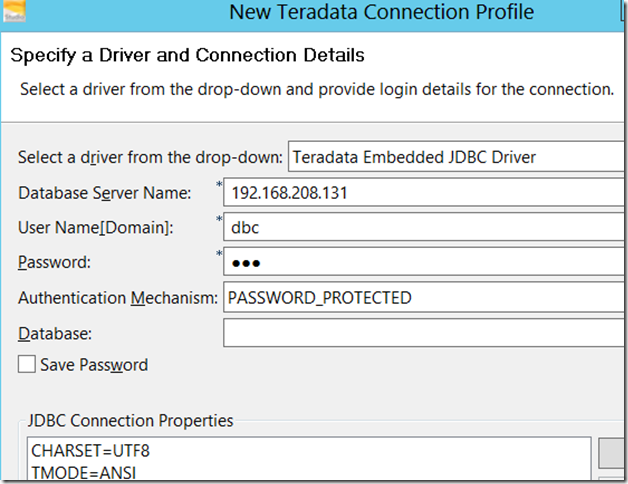This screenshot has width=628, height=484.
Task: Select the CHARSET=UTF8 property entry
Action: [x=90, y=450]
